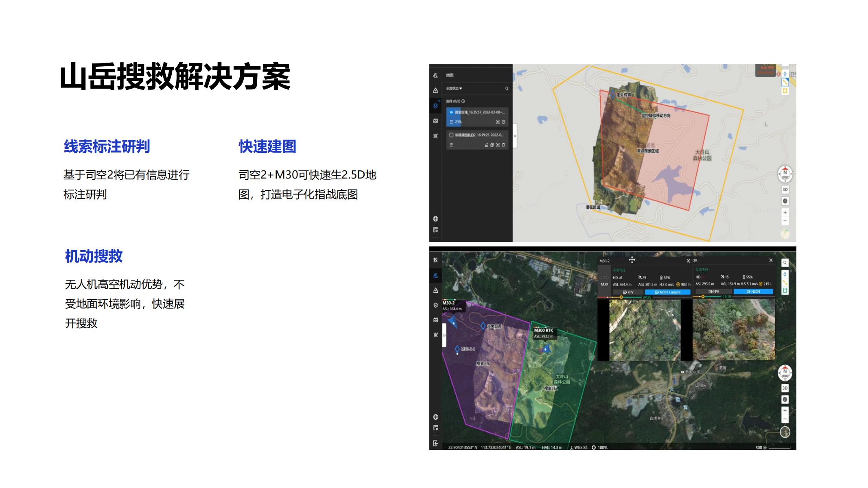Click M30-2 flight battery progress bar marker
Image resolution: width=868 pixels, height=488 pixels.
[x=621, y=297]
